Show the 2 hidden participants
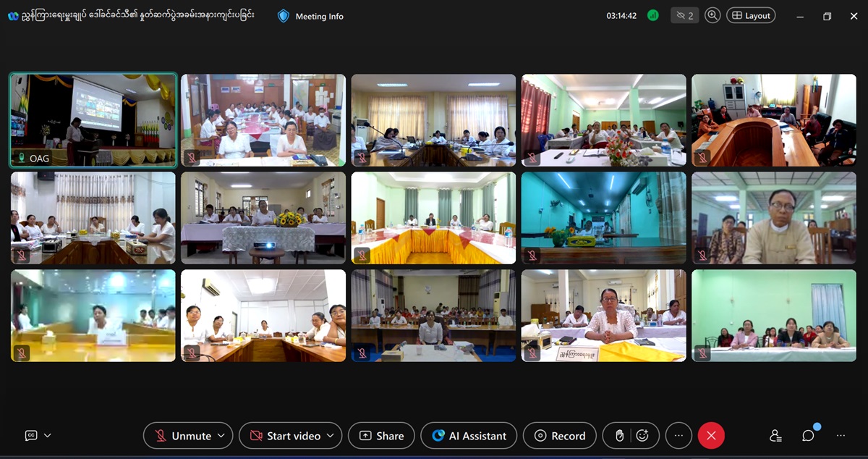The height and width of the screenshot is (459, 868). pos(684,15)
